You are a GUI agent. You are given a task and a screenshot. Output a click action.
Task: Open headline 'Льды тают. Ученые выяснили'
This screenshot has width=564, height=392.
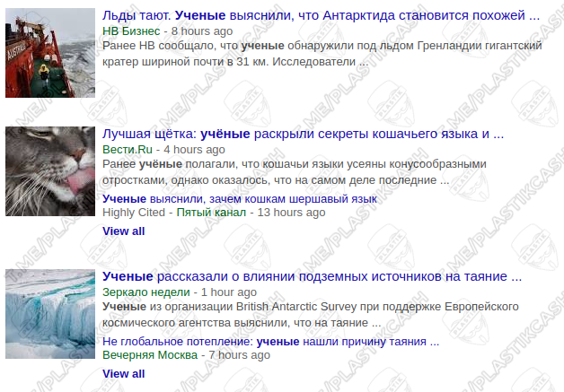[321, 16]
